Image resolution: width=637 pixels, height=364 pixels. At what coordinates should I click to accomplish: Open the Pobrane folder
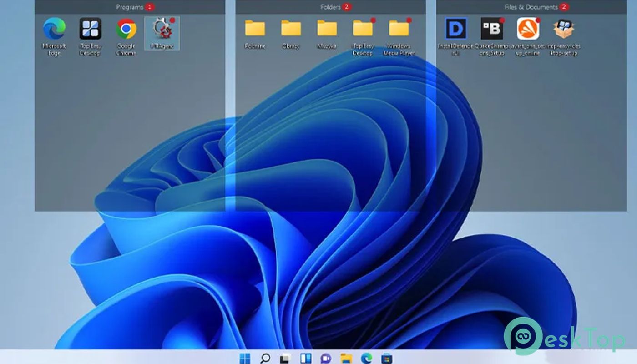coord(255,29)
